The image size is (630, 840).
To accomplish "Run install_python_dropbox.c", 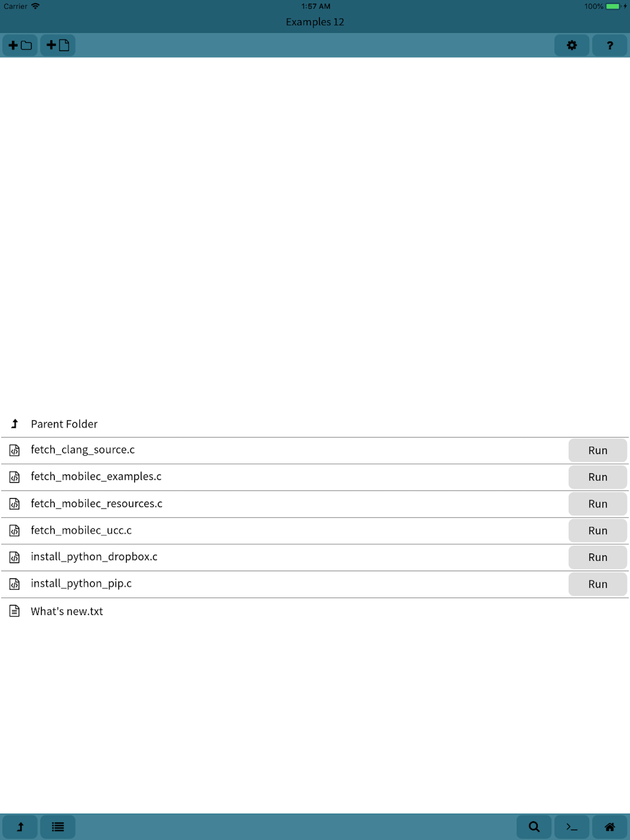I will point(597,557).
